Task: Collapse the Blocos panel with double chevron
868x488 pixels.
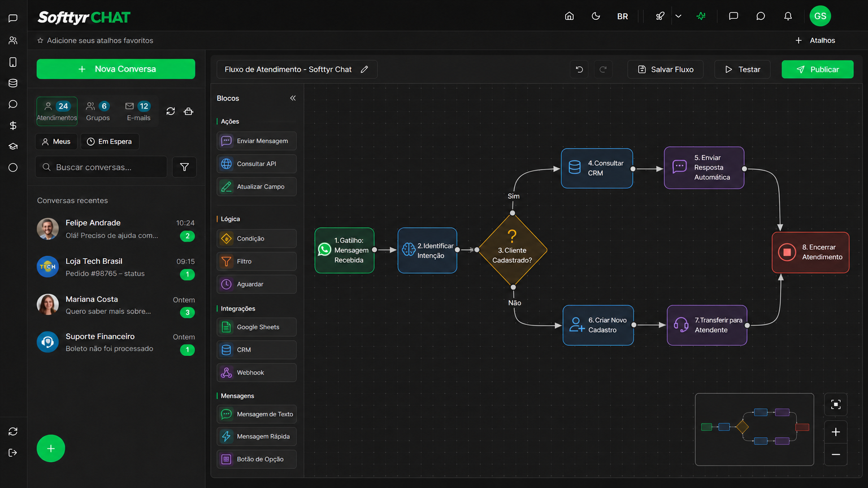Action: click(293, 98)
